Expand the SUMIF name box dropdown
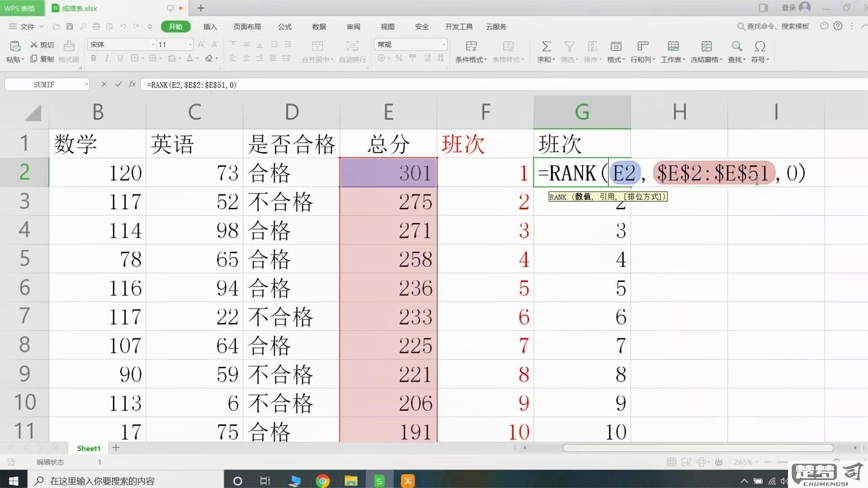 click(x=86, y=84)
